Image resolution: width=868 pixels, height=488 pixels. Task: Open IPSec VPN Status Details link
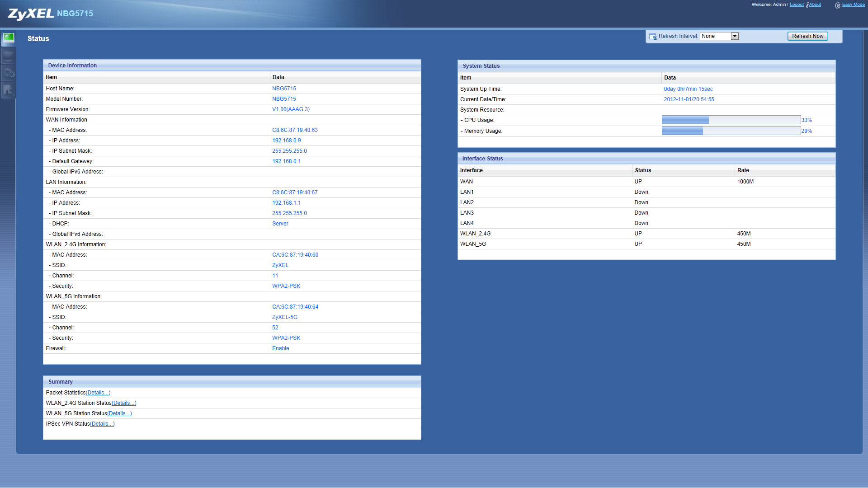click(102, 424)
